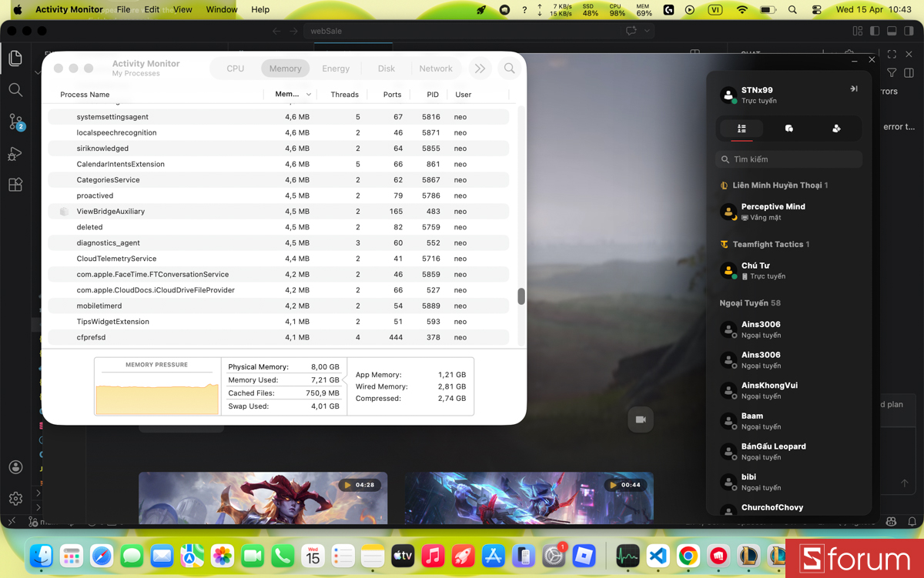Open the Add Friend icon in the Riot client
The height and width of the screenshot is (578, 924).
pyautogui.click(x=836, y=129)
